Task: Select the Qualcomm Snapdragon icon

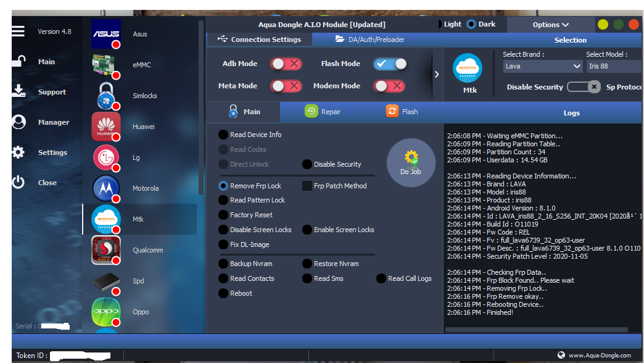Action: (x=106, y=250)
